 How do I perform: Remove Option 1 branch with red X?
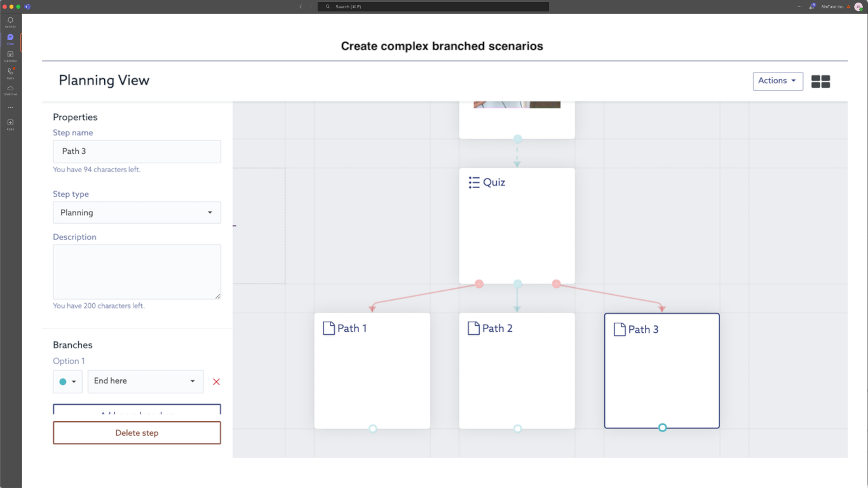216,382
